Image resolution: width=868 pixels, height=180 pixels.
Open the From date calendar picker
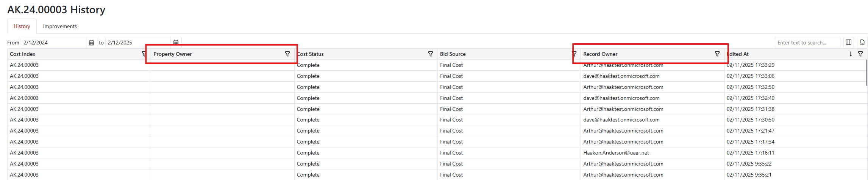pos(91,43)
